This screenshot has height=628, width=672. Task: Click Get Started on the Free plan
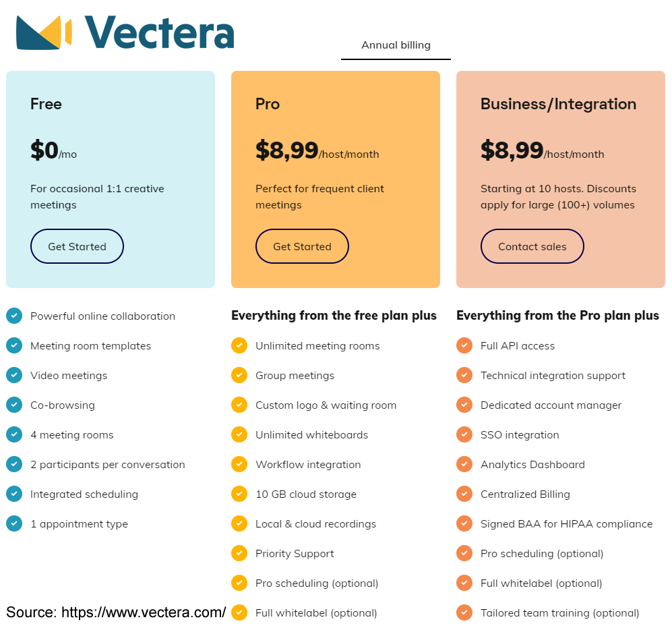[x=77, y=246]
